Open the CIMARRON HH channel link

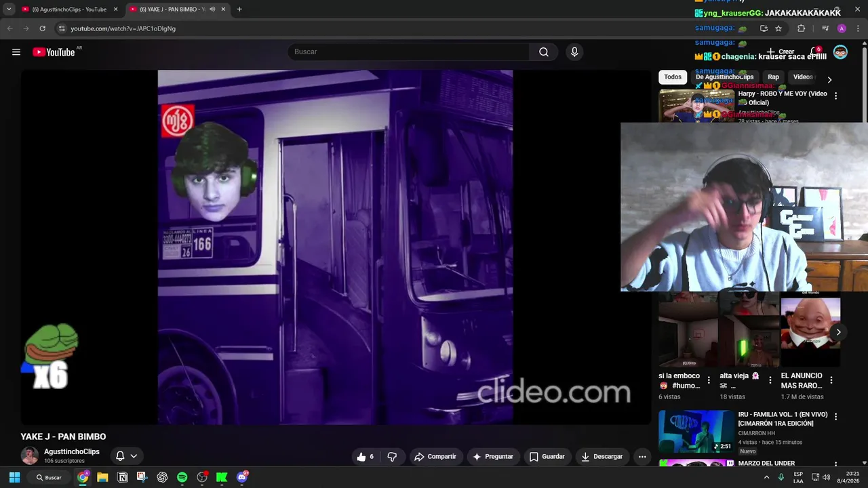pos(757,433)
